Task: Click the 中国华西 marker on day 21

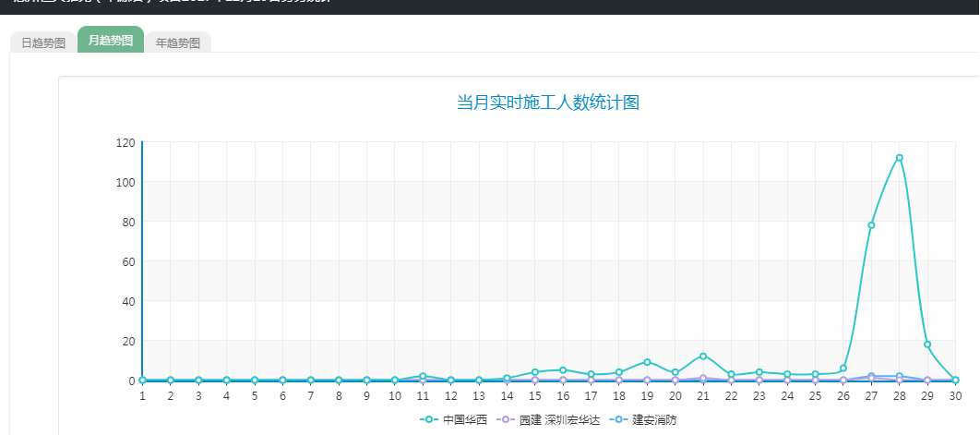Action: pyautogui.click(x=703, y=356)
